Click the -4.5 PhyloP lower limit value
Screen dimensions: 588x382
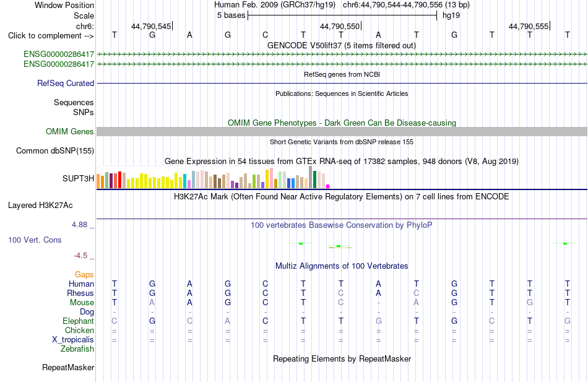point(80,256)
